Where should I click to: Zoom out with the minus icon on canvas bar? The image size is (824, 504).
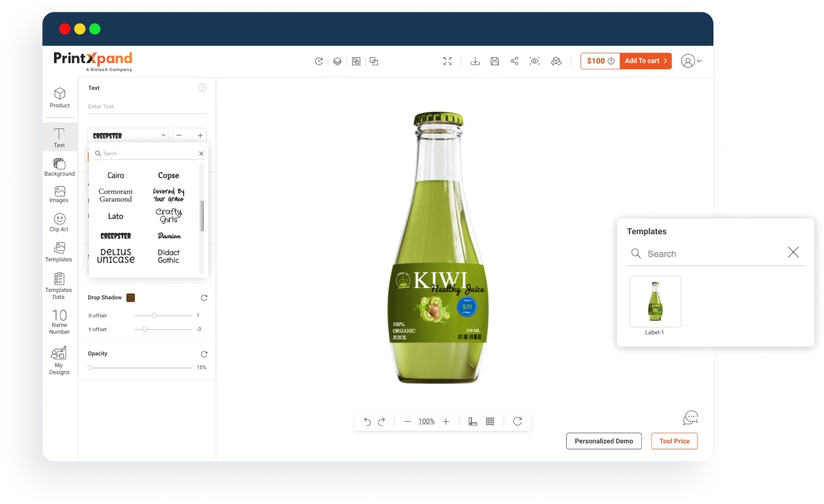point(407,421)
